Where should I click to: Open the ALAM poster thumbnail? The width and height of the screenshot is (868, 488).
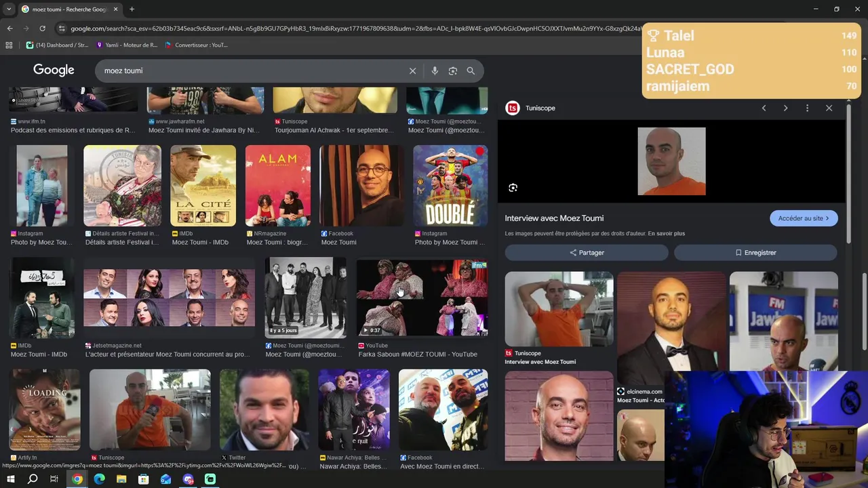pyautogui.click(x=278, y=185)
